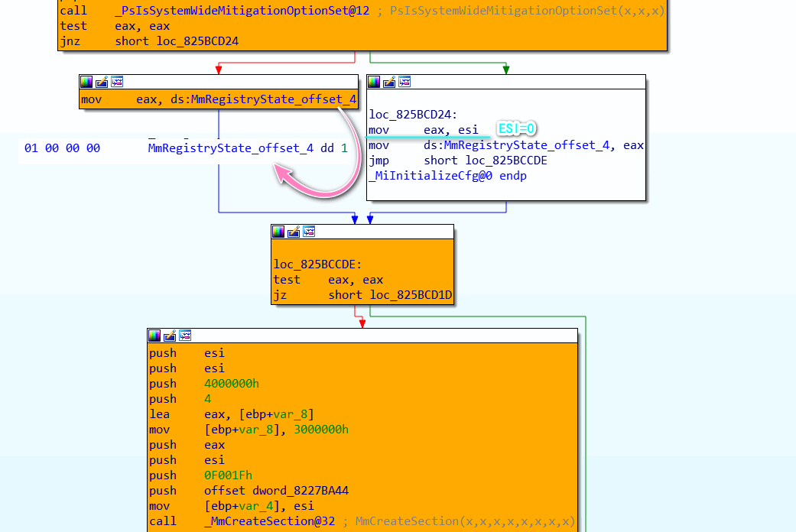Image resolution: width=796 pixels, height=532 pixels.
Task: Open color picker icon on loc_825BCCDE node
Action: 278,232
